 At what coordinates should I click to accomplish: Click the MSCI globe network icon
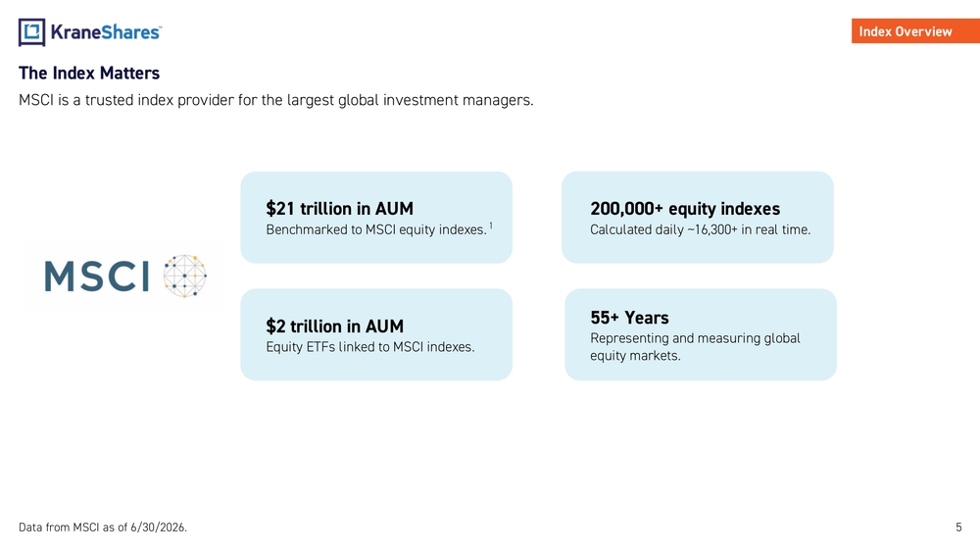point(185,276)
